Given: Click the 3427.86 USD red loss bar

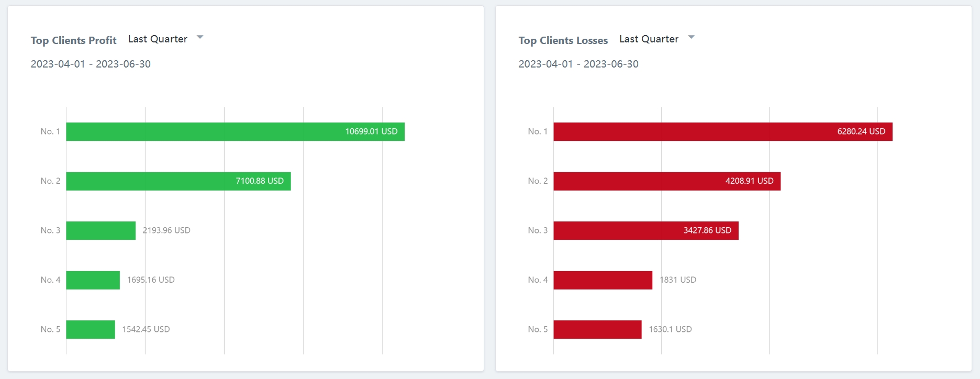Looking at the screenshot, I should (645, 230).
